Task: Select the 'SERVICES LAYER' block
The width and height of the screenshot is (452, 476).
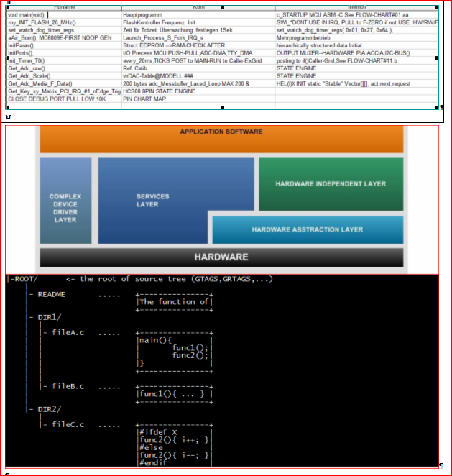Action: (x=153, y=201)
